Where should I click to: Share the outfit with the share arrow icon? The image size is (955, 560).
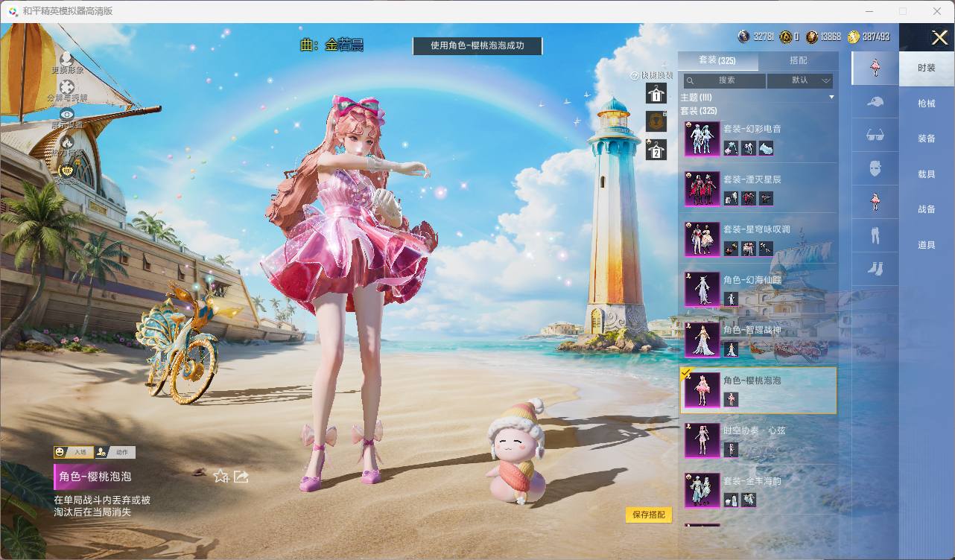(x=241, y=477)
